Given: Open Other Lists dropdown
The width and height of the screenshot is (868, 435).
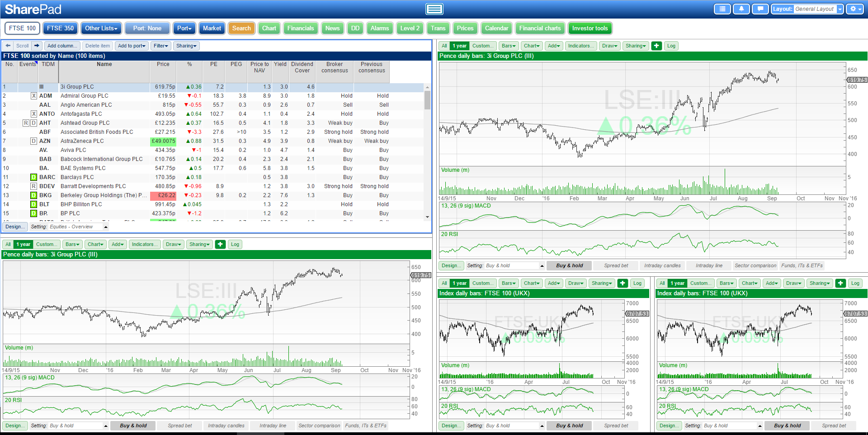Looking at the screenshot, I should tap(101, 28).
